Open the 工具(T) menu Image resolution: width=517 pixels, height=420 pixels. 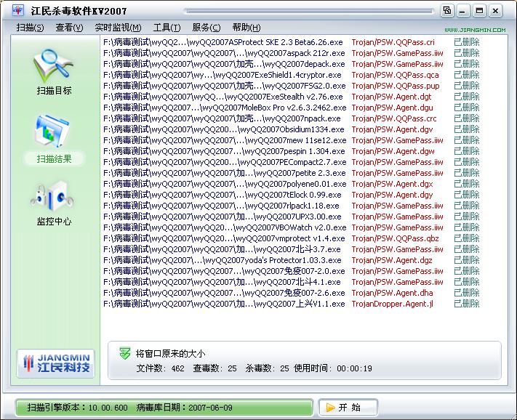click(167, 28)
